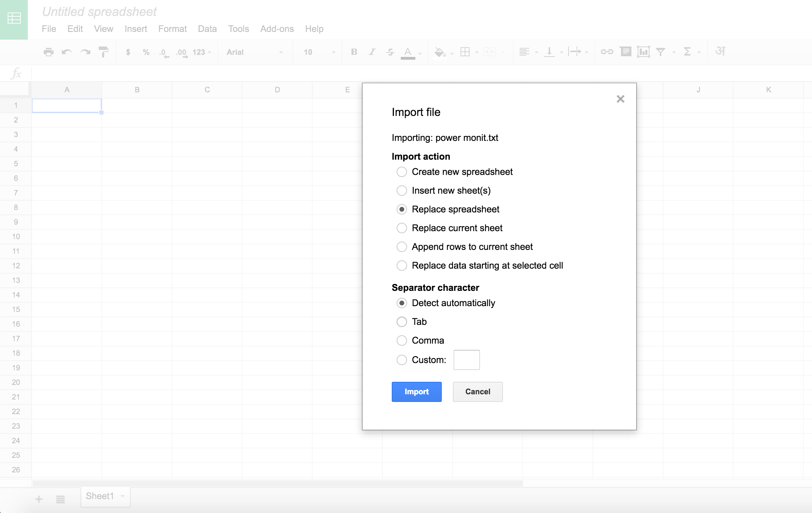The height and width of the screenshot is (513, 812).
Task: Create a filter
Action: point(661,51)
